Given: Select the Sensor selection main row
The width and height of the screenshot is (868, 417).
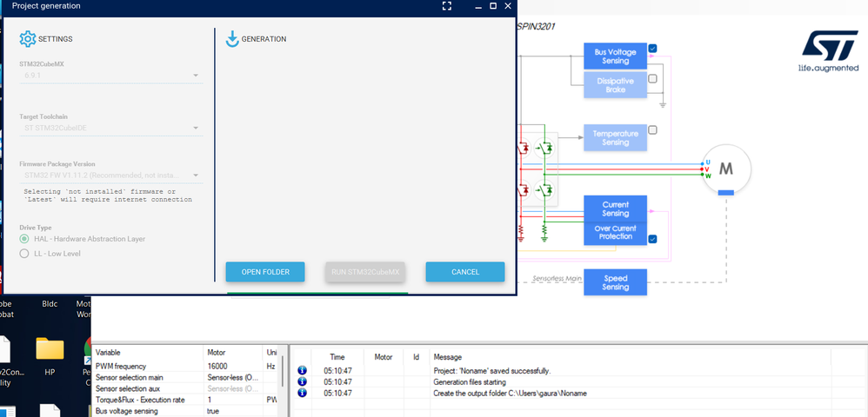Looking at the screenshot, I should tap(186, 377).
